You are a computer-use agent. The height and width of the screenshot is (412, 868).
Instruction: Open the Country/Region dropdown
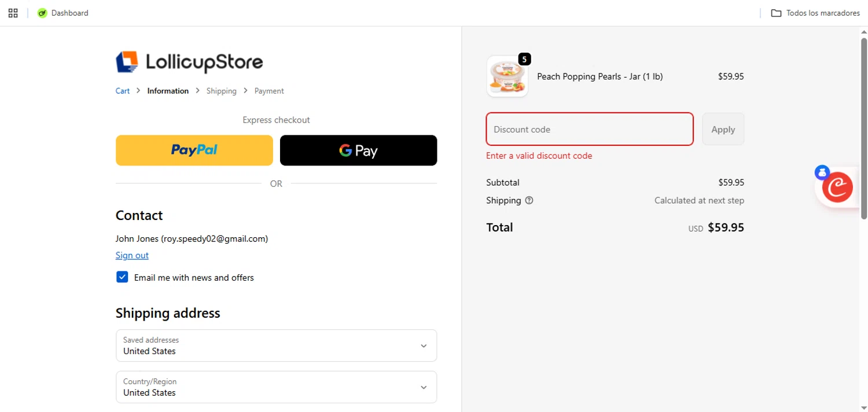point(276,387)
